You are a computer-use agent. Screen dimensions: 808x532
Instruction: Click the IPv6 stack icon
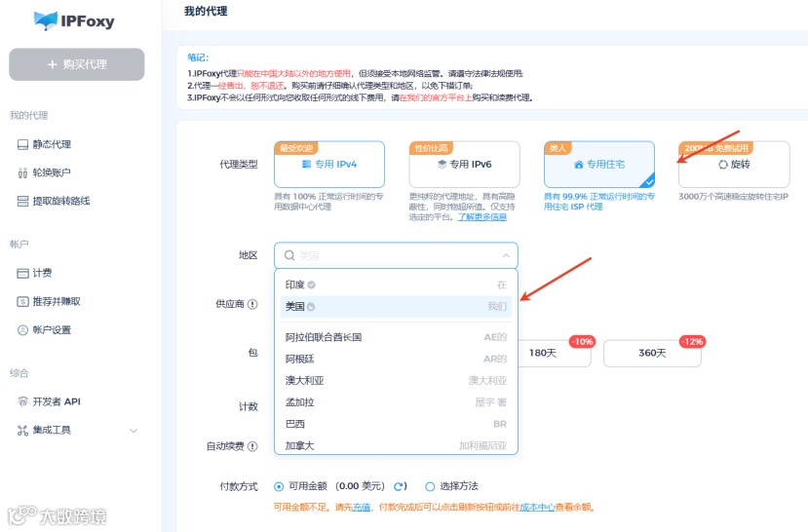point(442,165)
